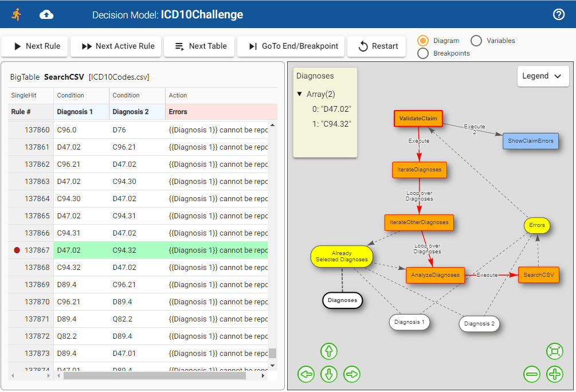Zoom out diagram with the minus icon
This screenshot has width=576, height=392.
tap(532, 375)
